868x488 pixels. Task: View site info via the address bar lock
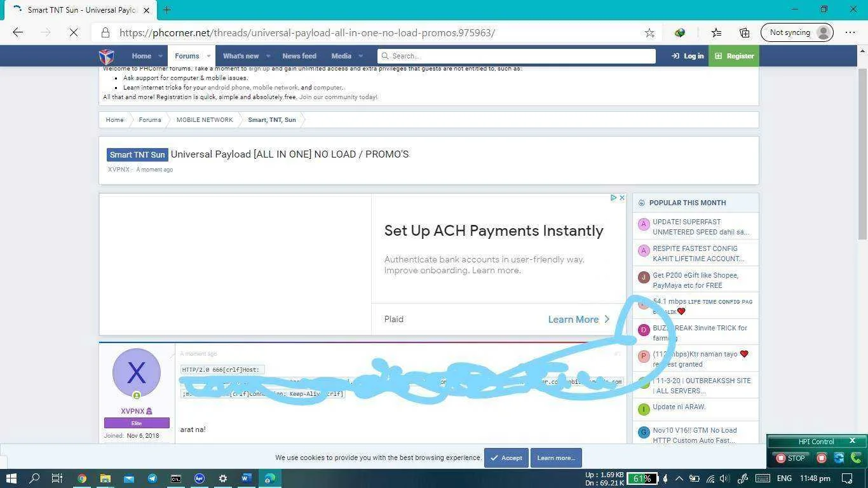point(105,32)
